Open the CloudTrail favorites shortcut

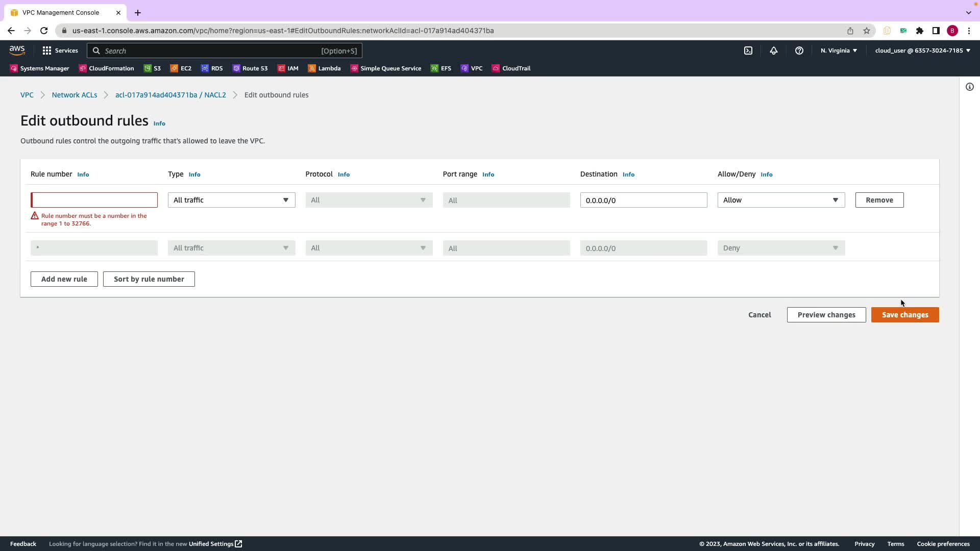click(x=511, y=68)
